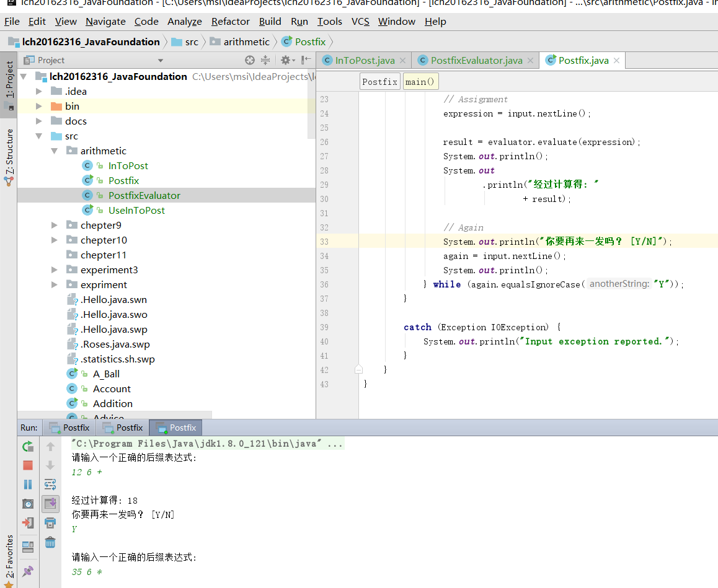Image resolution: width=718 pixels, height=588 pixels.
Task: Collapse all in project panel
Action: coord(265,60)
